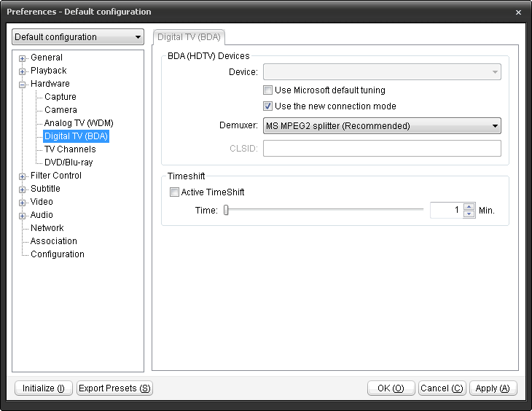Open the Default configuration dropdown

[78, 36]
